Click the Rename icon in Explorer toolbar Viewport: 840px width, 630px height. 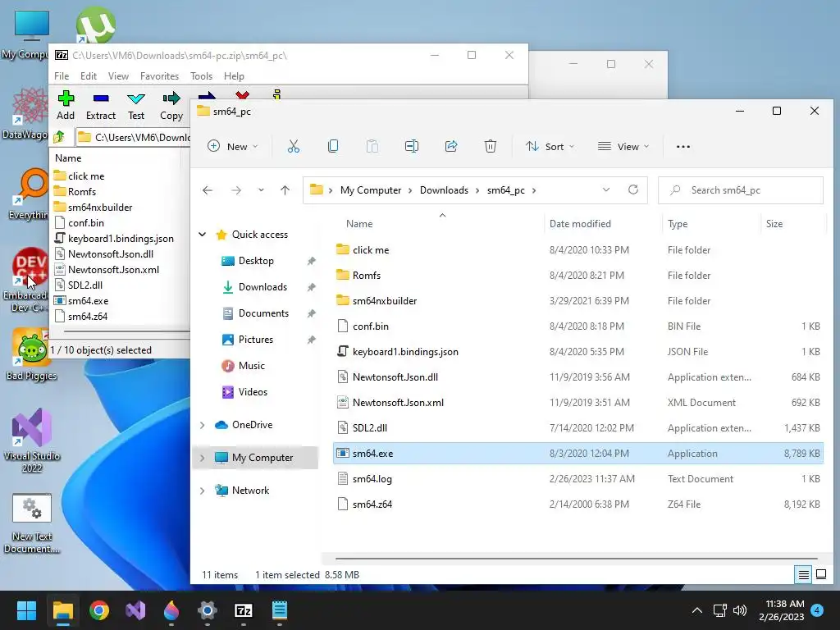coord(412,146)
